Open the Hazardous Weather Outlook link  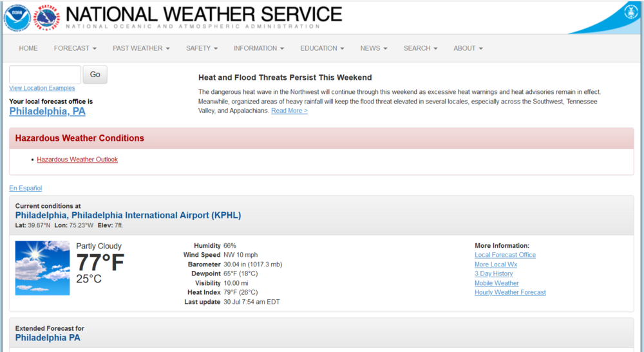pyautogui.click(x=77, y=159)
